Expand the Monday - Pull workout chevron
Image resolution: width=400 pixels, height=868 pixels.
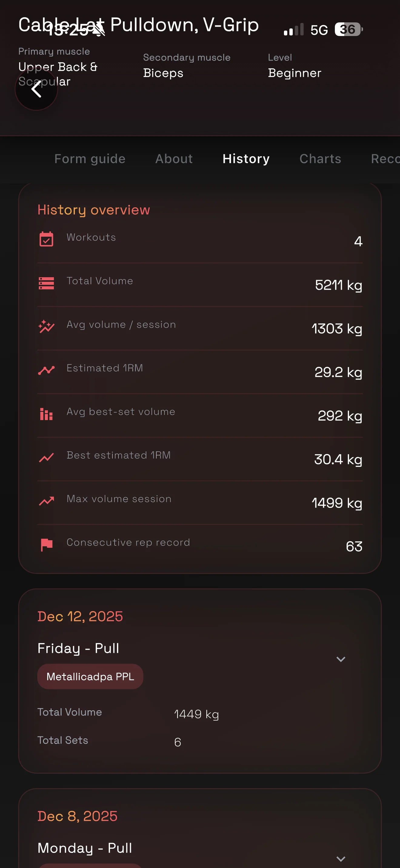(341, 859)
